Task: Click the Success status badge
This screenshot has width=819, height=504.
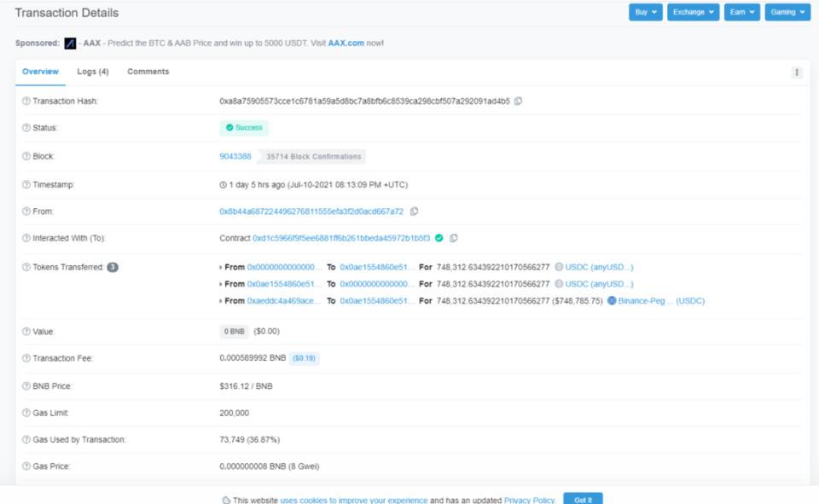Action: (244, 128)
